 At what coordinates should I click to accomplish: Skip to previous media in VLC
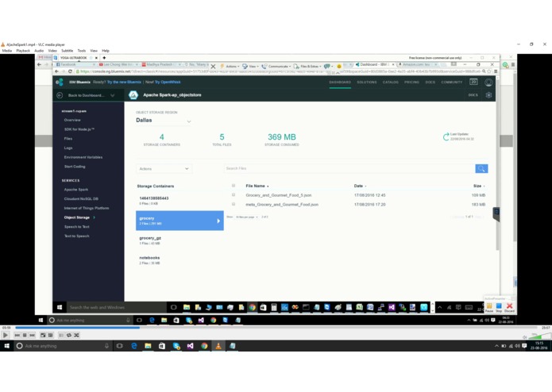17,335
